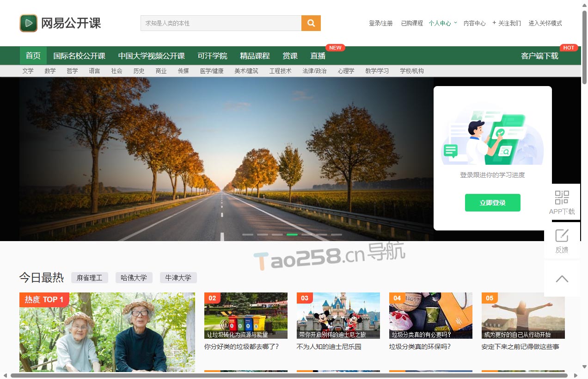The image size is (588, 379).
Task: Click the NetEase Open Course logo icon
Action: [28, 23]
